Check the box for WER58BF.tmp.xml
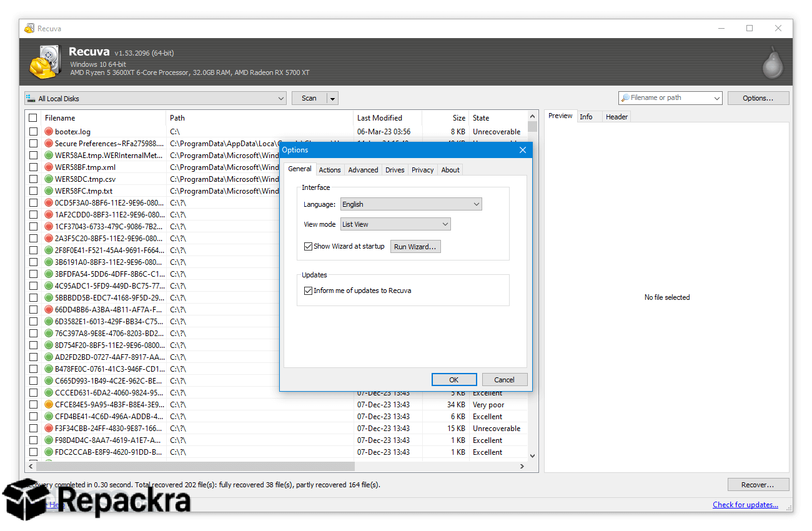This screenshot has width=812, height=531. (33, 167)
